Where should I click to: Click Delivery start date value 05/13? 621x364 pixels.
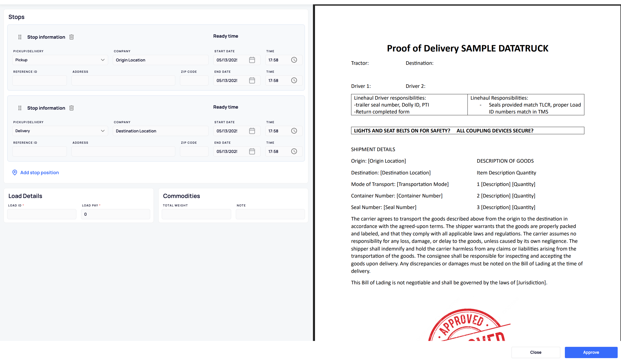pos(227,131)
